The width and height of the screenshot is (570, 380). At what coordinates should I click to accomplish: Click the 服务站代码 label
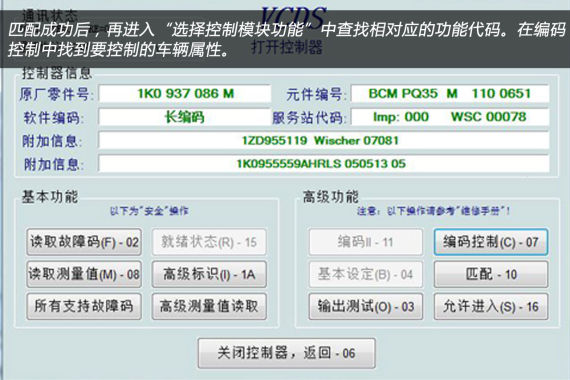tap(309, 118)
